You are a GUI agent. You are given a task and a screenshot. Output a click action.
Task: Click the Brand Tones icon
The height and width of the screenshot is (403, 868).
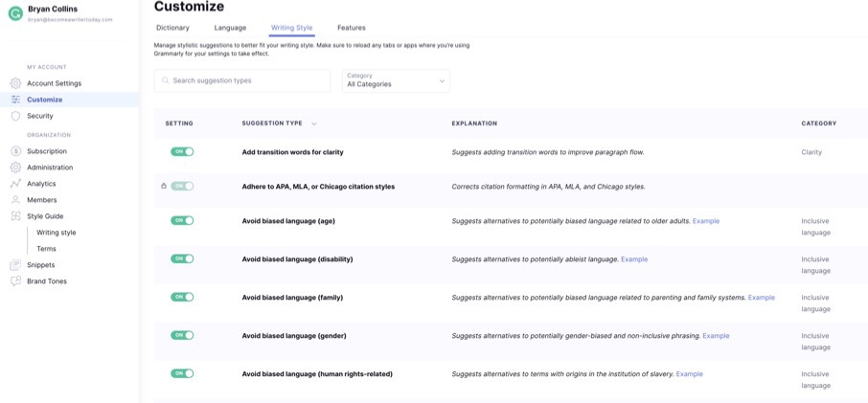click(x=15, y=281)
